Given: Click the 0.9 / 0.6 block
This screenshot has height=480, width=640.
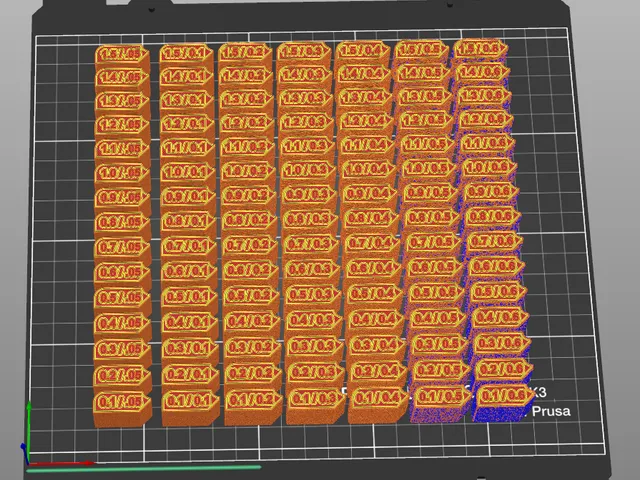Looking at the screenshot, I should pos(491,191).
